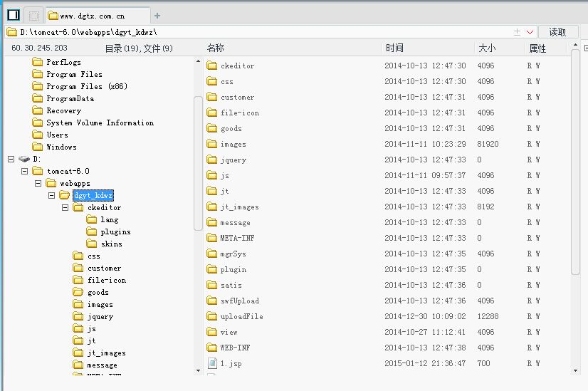Click the 2015-01-12 21:36:47 timestamp

click(x=425, y=363)
